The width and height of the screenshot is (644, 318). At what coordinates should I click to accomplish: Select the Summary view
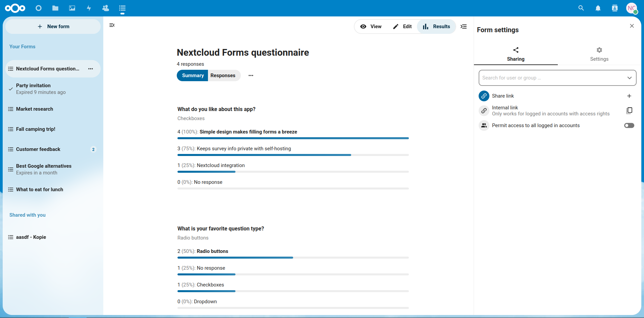click(193, 75)
